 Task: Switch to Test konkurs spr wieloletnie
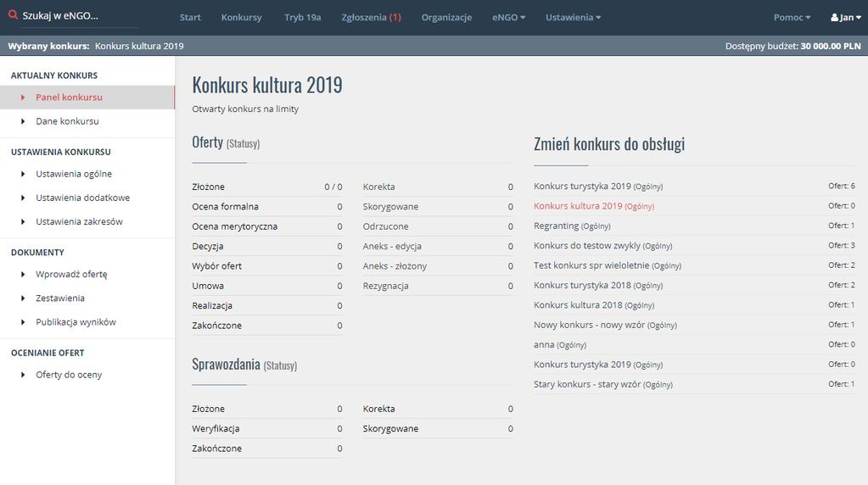(x=694, y=265)
